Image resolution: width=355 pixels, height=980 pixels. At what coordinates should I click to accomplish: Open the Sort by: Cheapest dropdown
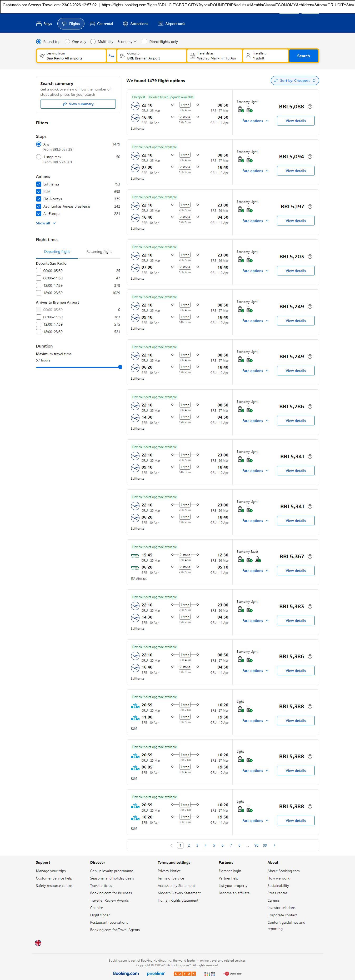(x=294, y=81)
